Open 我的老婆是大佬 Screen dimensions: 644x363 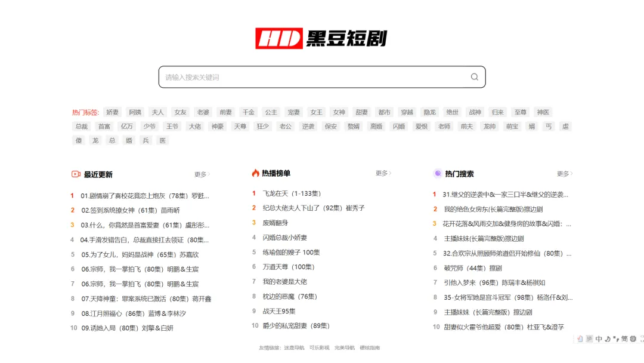284,282
